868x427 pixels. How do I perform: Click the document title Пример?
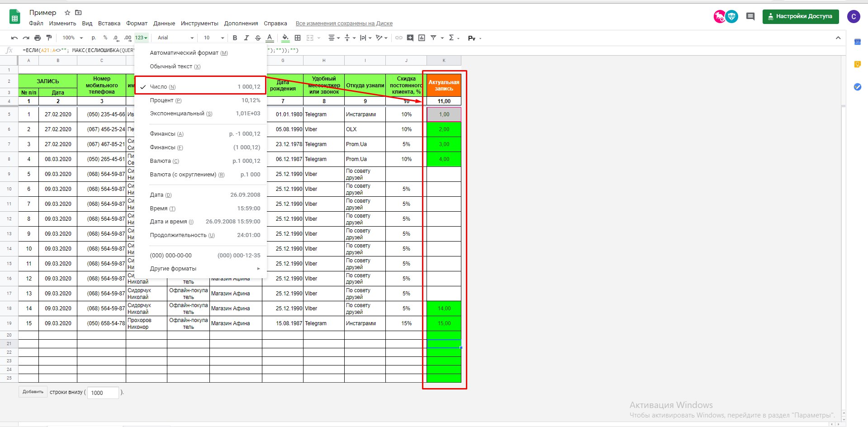pos(43,13)
